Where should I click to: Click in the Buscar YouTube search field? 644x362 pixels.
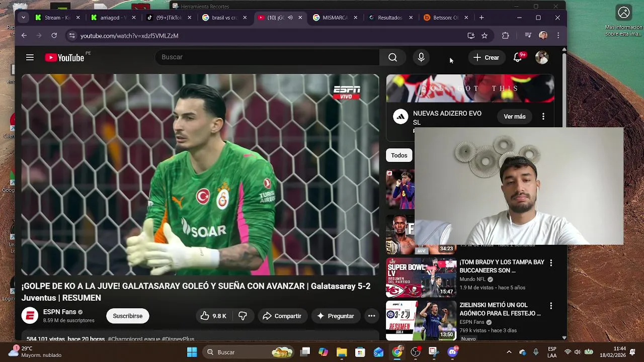[267, 57]
